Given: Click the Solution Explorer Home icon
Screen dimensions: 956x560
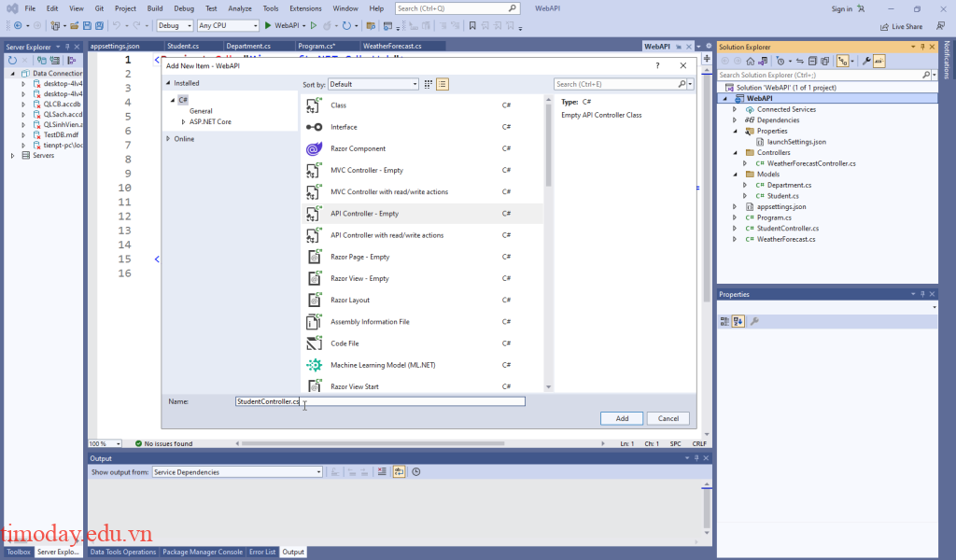Looking at the screenshot, I should 751,61.
